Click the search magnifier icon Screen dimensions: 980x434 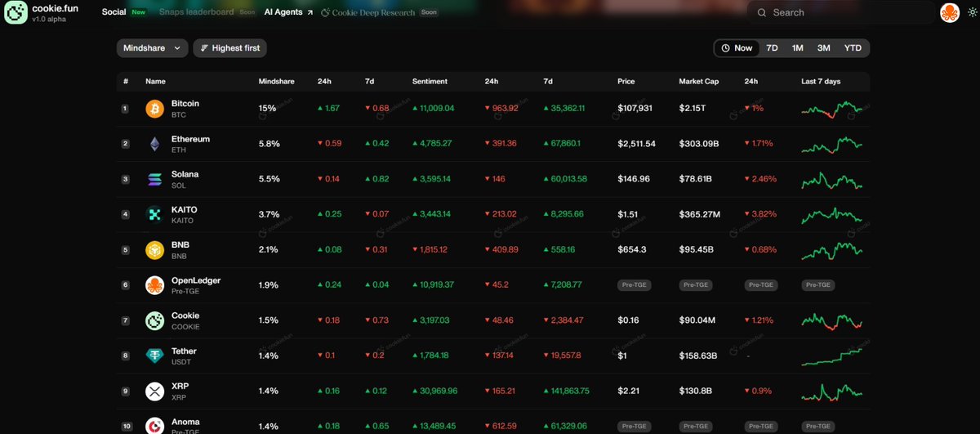coord(762,13)
